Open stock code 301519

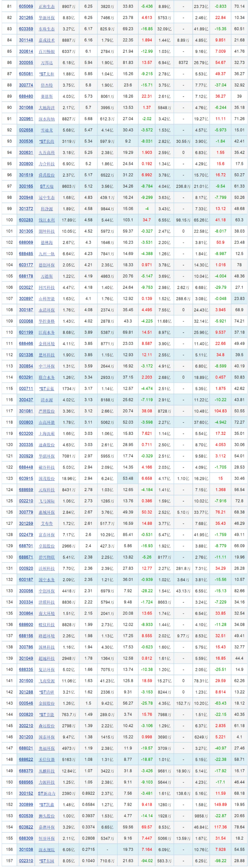tap(26, 175)
